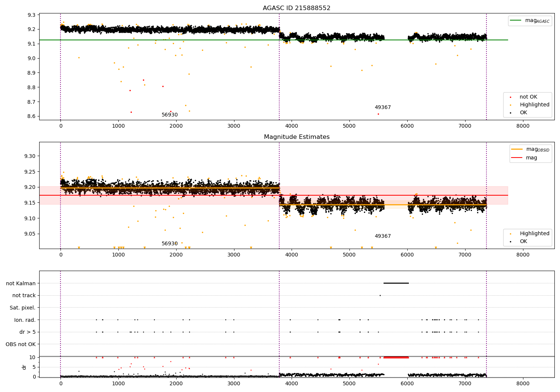Click the 'Sat. pixel.' axis label

[22, 308]
